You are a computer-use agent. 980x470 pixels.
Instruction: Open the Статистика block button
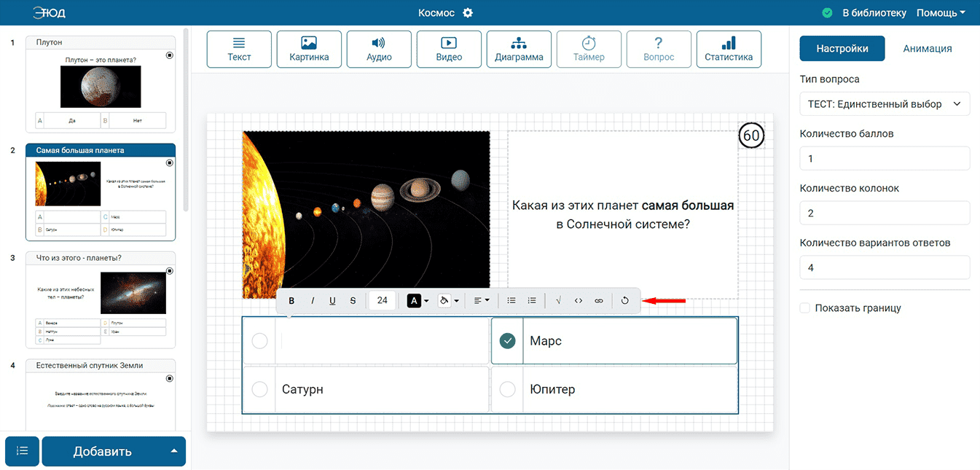point(729,50)
